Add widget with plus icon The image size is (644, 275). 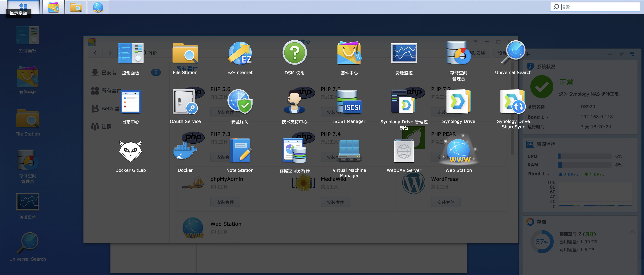(527, 54)
